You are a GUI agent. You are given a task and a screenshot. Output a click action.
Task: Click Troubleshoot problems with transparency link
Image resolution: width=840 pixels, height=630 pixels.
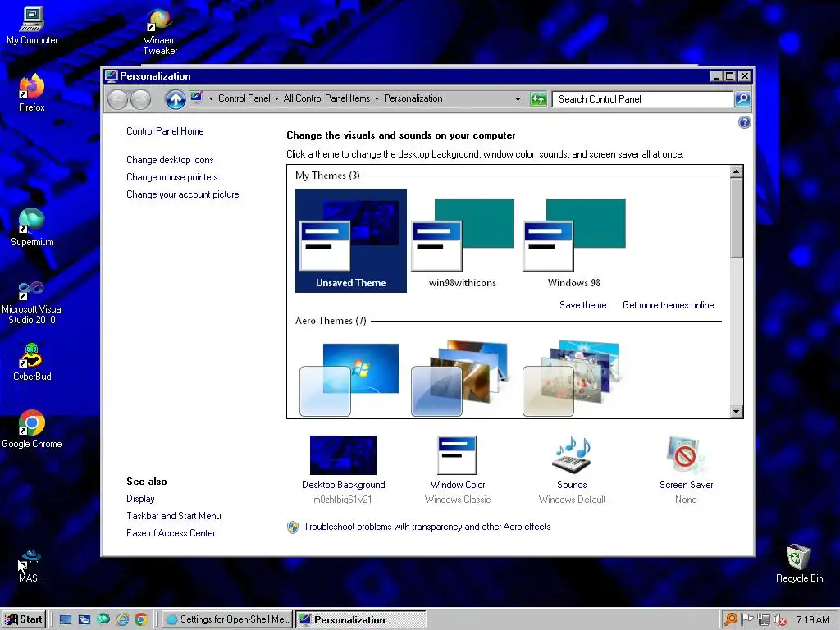pos(427,527)
